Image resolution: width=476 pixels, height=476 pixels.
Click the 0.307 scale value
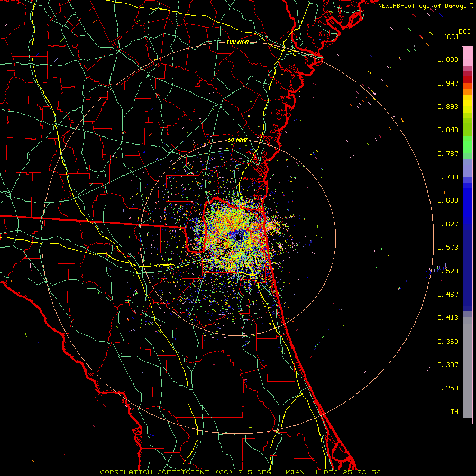448,365
